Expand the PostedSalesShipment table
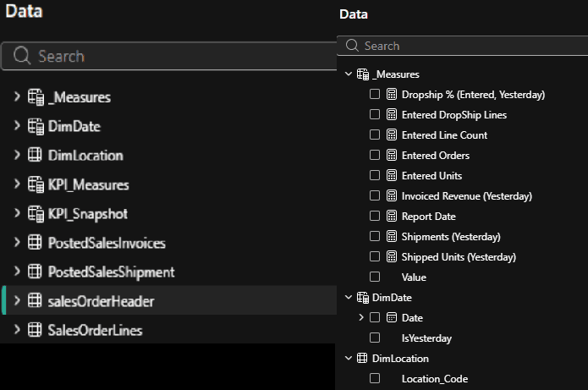The image size is (588, 390). pos(17,271)
